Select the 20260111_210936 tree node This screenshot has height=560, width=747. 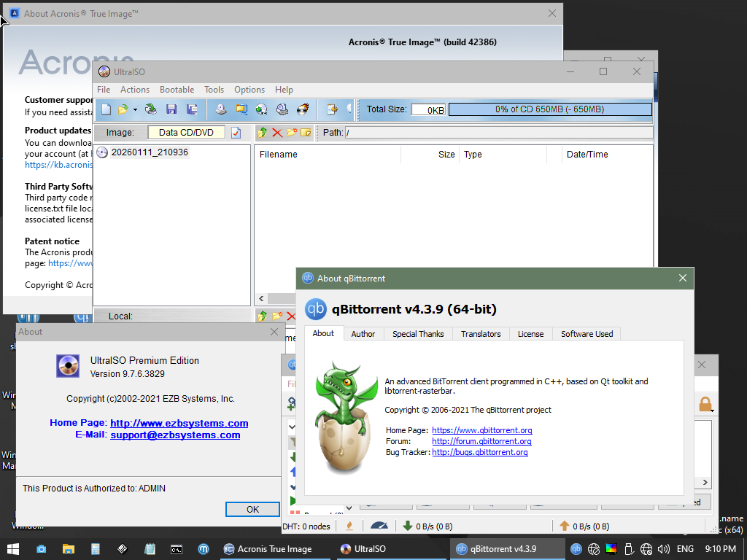(x=149, y=152)
